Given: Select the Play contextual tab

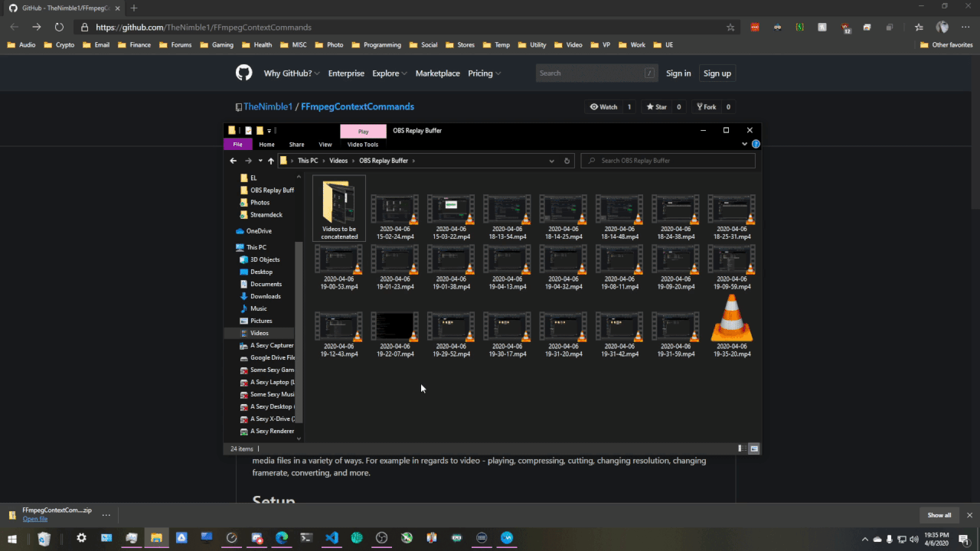Looking at the screenshot, I should (363, 131).
